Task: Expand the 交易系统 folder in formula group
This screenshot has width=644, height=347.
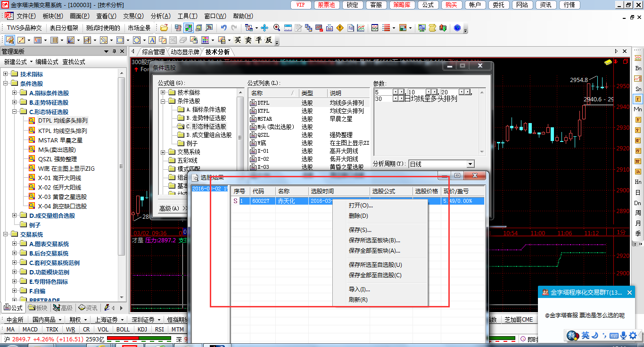Action: (x=163, y=152)
